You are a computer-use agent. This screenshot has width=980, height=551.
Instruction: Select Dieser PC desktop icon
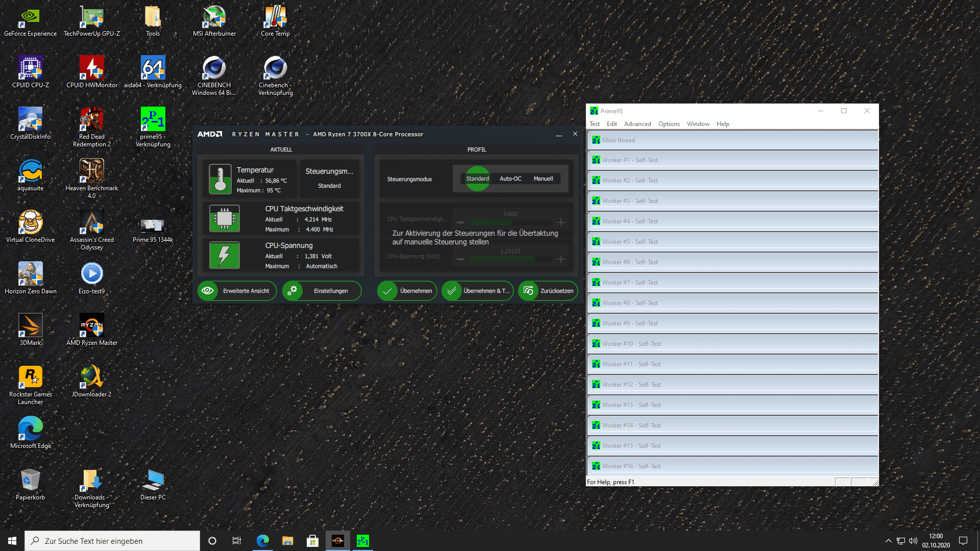pos(153,485)
